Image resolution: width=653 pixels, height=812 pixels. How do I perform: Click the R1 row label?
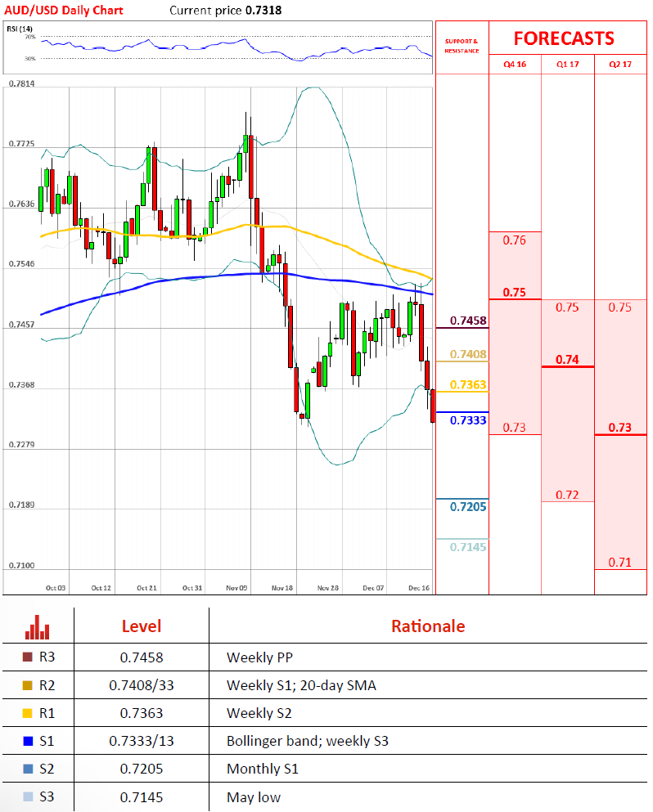tap(47, 713)
